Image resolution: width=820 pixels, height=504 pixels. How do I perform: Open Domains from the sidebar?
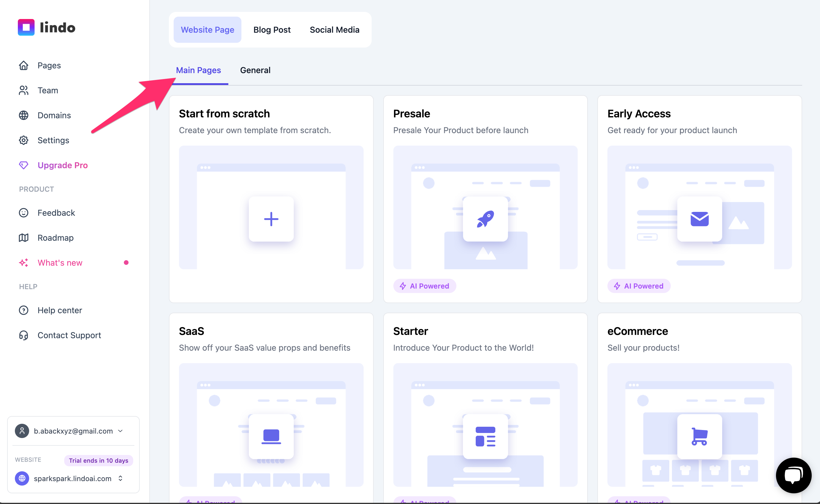(x=54, y=115)
